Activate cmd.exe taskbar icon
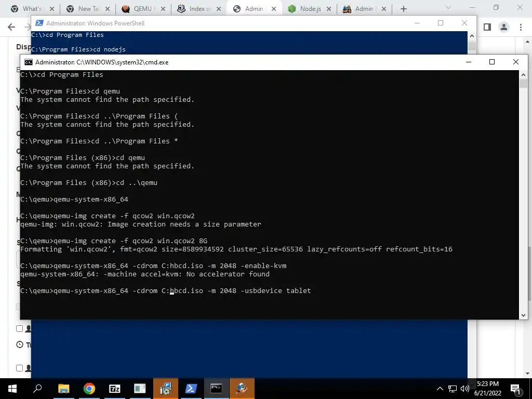 (x=216, y=388)
